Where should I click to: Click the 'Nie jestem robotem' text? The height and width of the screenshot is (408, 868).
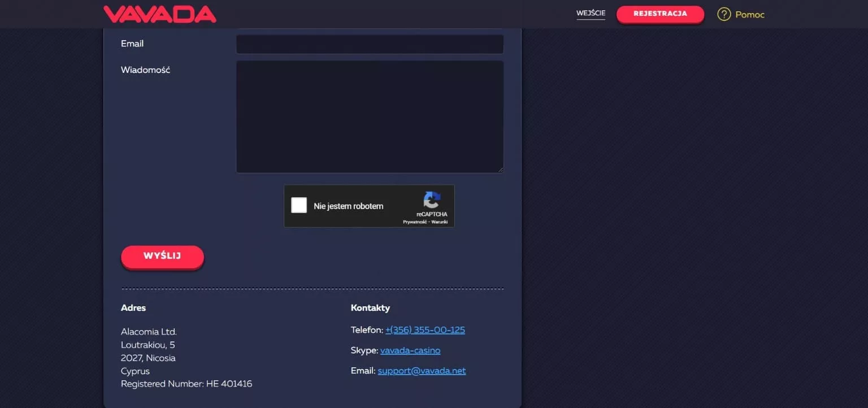(348, 206)
